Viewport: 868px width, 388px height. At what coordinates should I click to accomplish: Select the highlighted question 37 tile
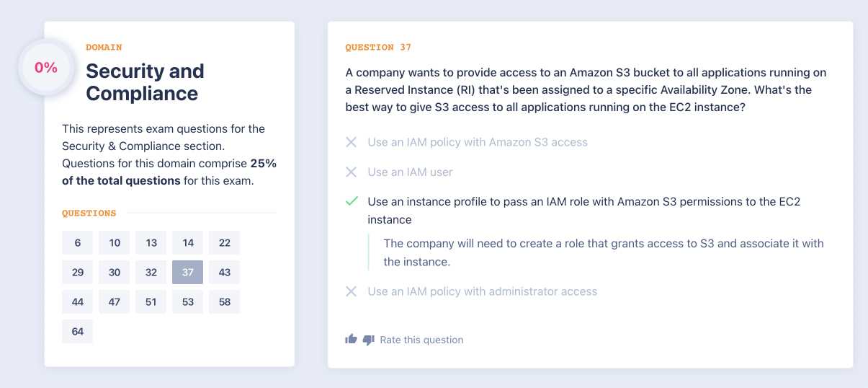click(188, 273)
